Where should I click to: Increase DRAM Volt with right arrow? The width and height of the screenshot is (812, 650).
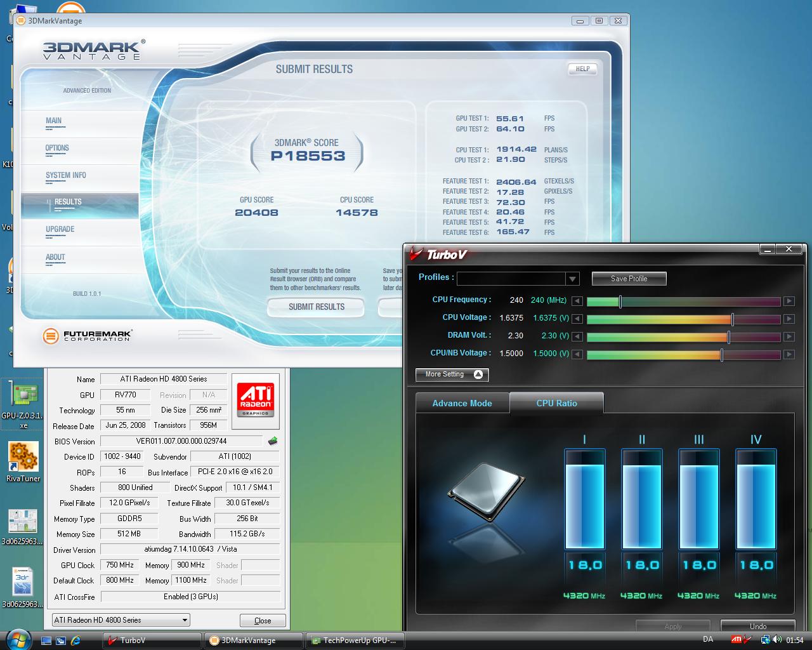click(789, 336)
